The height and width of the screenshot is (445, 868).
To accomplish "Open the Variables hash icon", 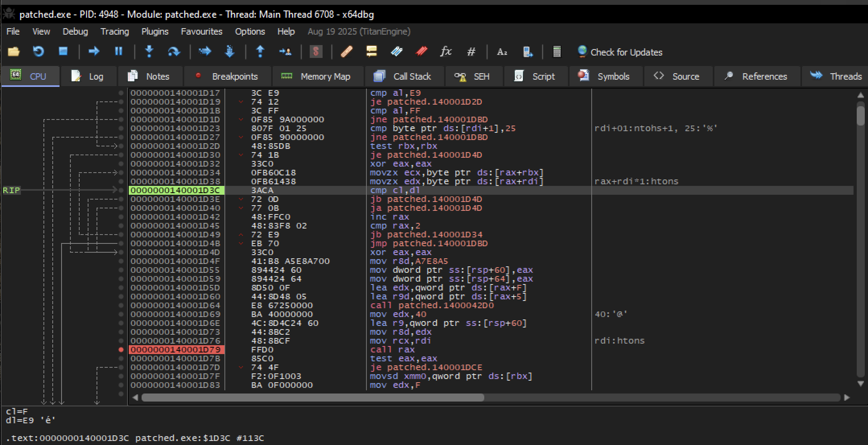I will tap(471, 52).
